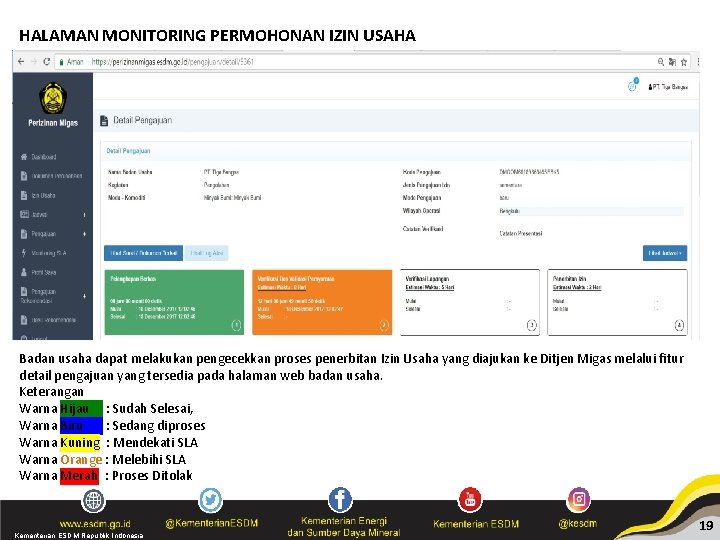720x540 pixels.
Task: Reload the page with the refresh icon
Action: [x=46, y=62]
